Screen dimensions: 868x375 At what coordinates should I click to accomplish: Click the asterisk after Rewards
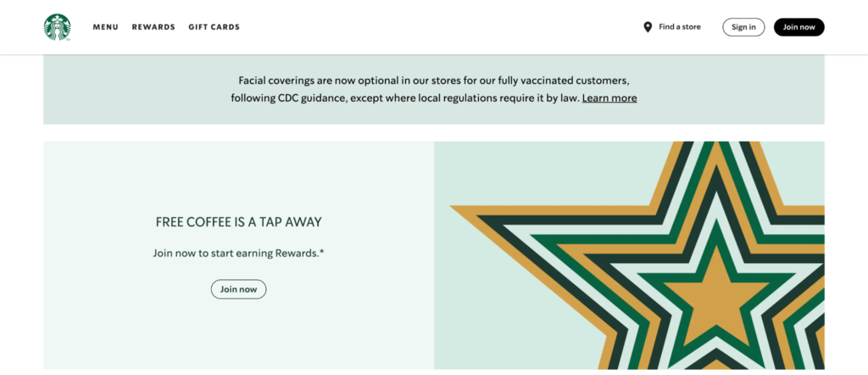coord(322,251)
